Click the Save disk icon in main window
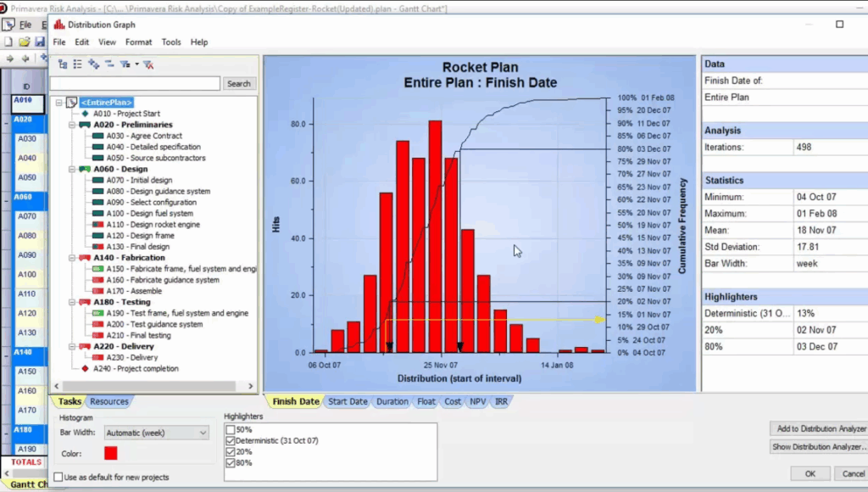The width and height of the screenshot is (868, 492). [x=39, y=42]
